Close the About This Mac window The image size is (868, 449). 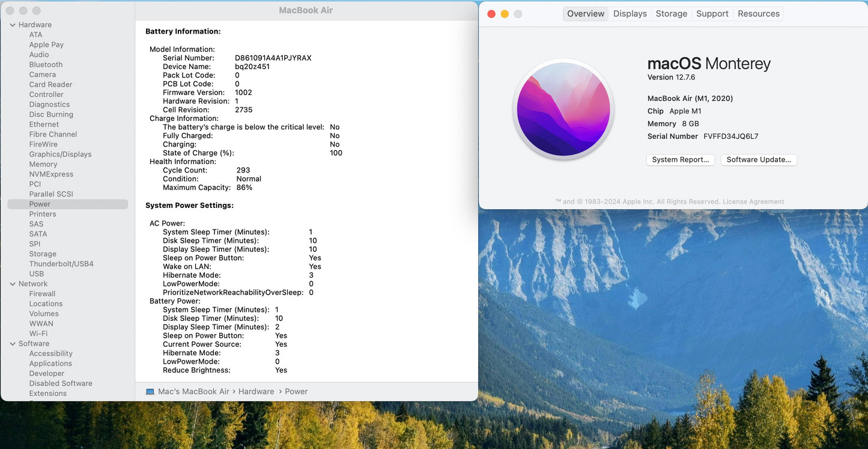click(491, 14)
